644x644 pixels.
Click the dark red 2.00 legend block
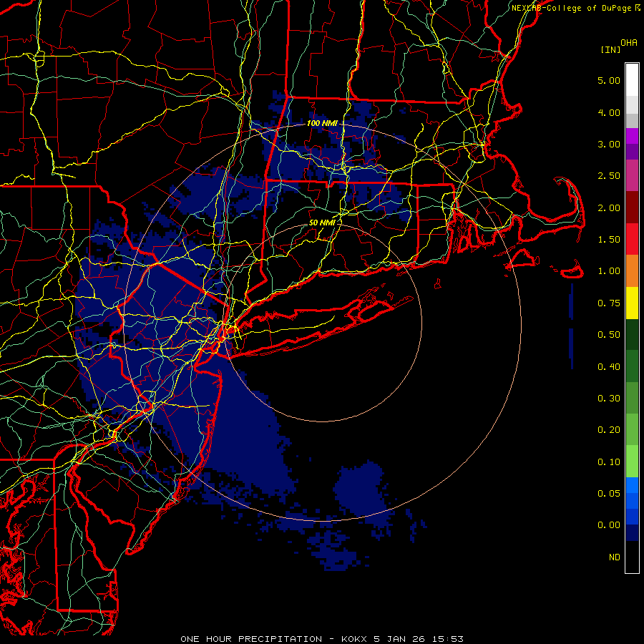632,208
